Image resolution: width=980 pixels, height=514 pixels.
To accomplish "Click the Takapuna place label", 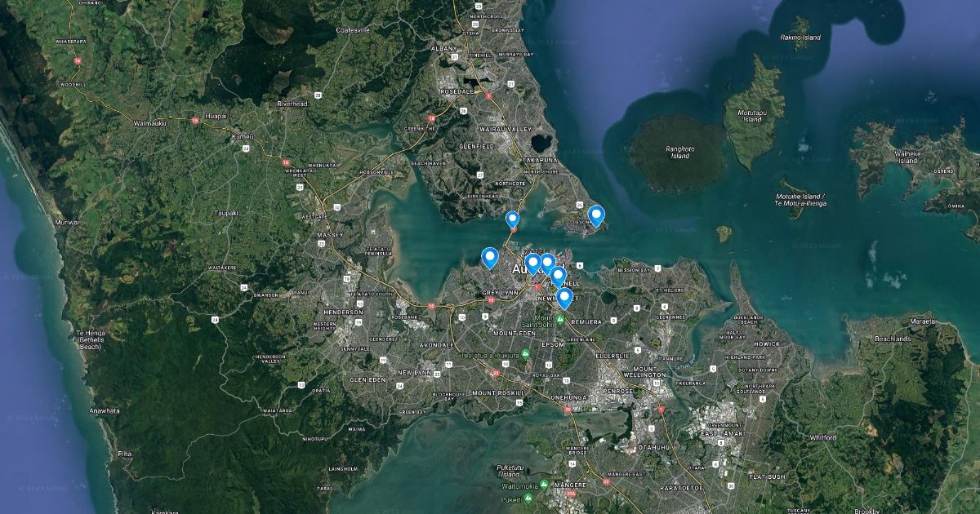I will click(540, 161).
